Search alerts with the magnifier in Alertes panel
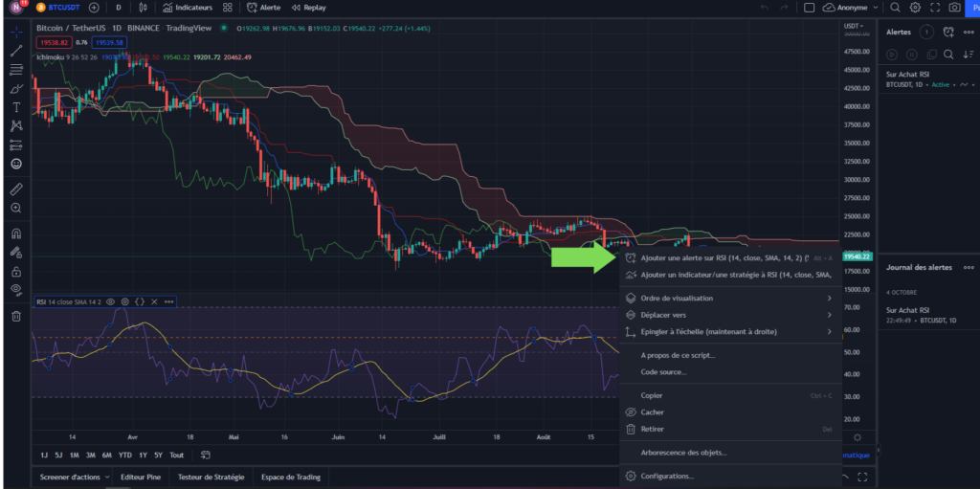The width and height of the screenshot is (980, 489). click(948, 55)
